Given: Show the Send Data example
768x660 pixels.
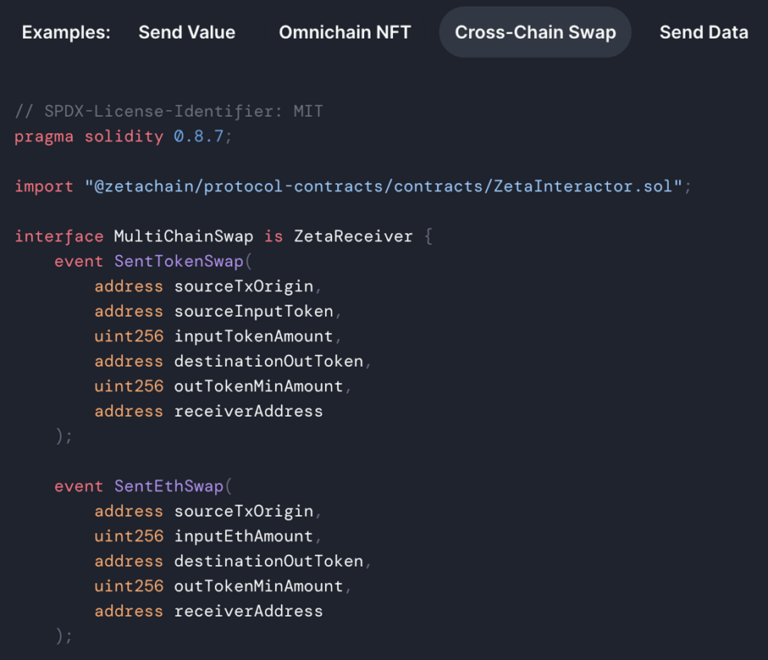Looking at the screenshot, I should pos(703,32).
